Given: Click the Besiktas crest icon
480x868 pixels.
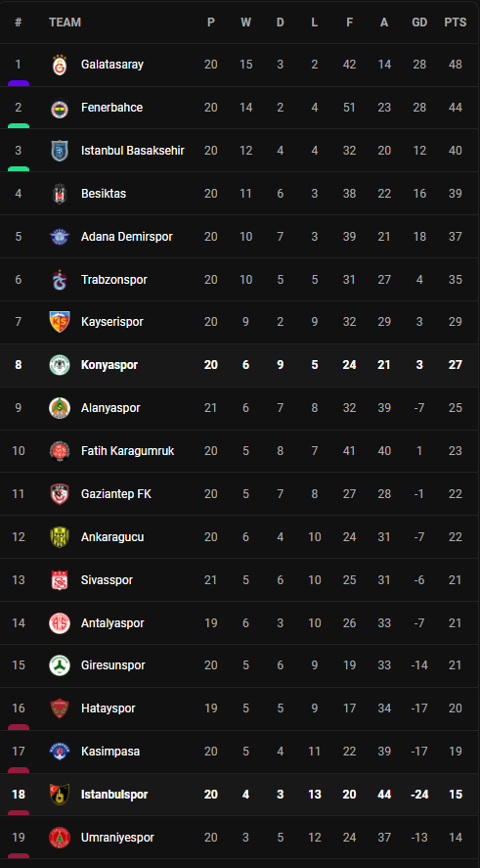Looking at the screenshot, I should point(60,194).
